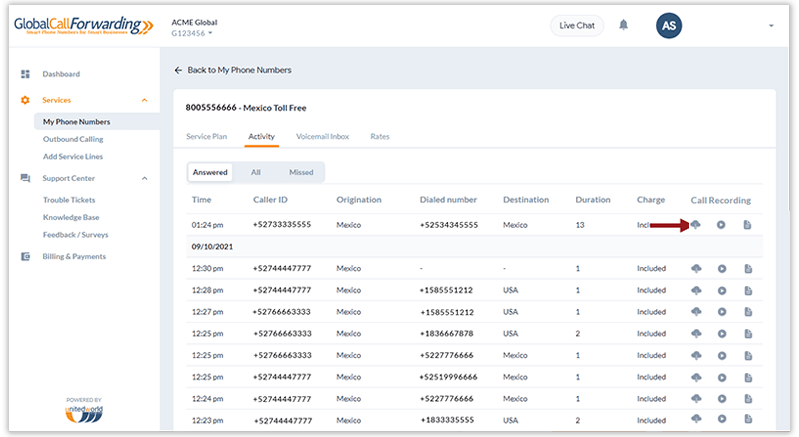
Task: Go Back to My Phone Numbers
Action: click(x=239, y=70)
